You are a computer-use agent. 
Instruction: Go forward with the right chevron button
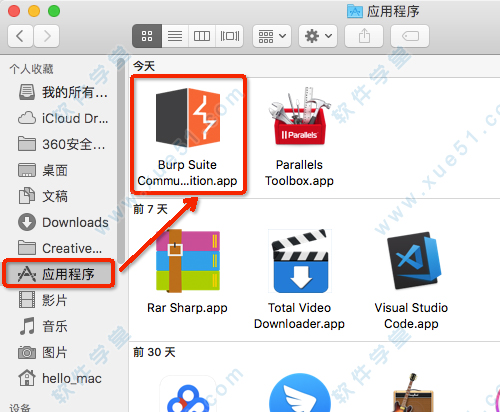pyautogui.click(x=47, y=36)
